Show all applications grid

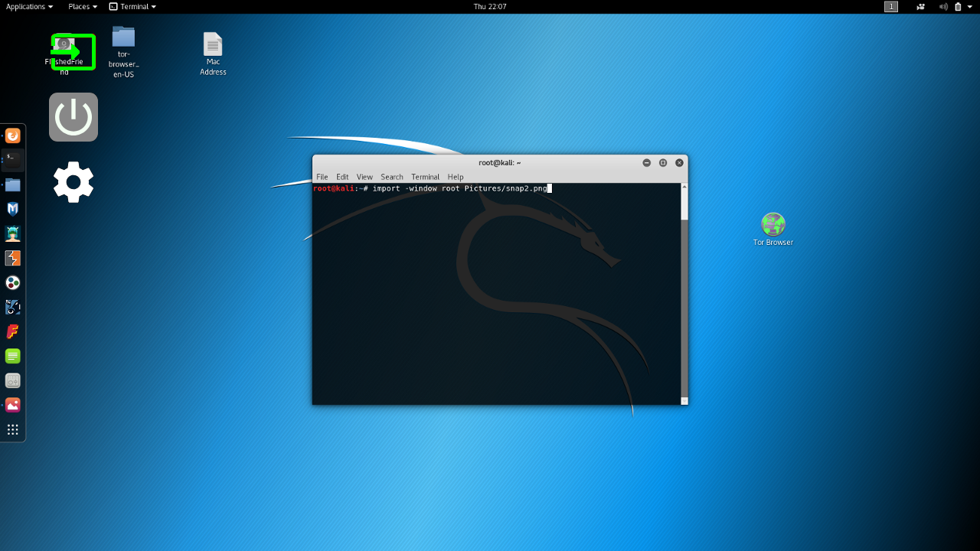click(13, 429)
